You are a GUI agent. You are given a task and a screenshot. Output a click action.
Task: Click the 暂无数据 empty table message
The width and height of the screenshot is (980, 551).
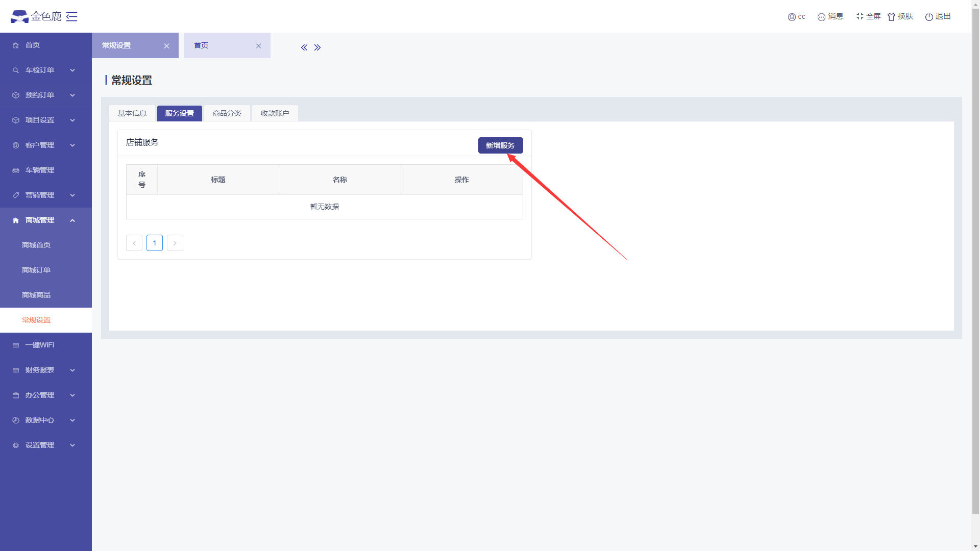click(325, 207)
